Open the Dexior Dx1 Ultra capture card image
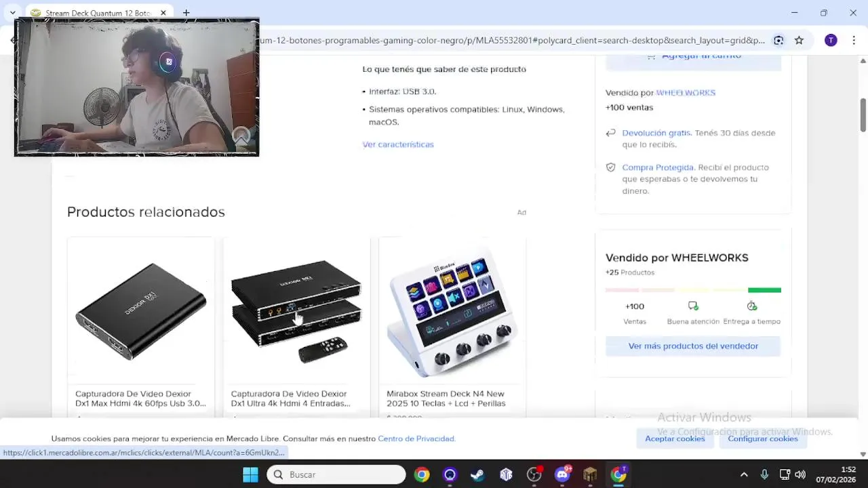The height and width of the screenshot is (488, 868). (296, 310)
